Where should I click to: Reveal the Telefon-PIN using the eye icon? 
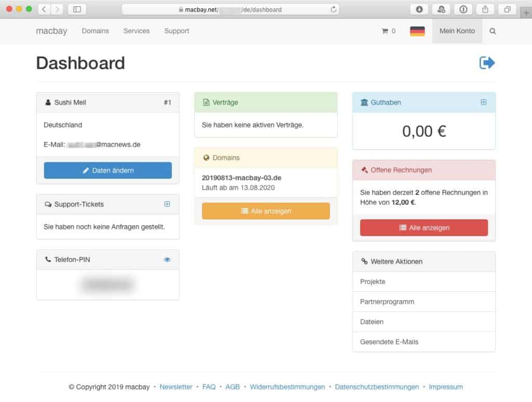pos(167,259)
